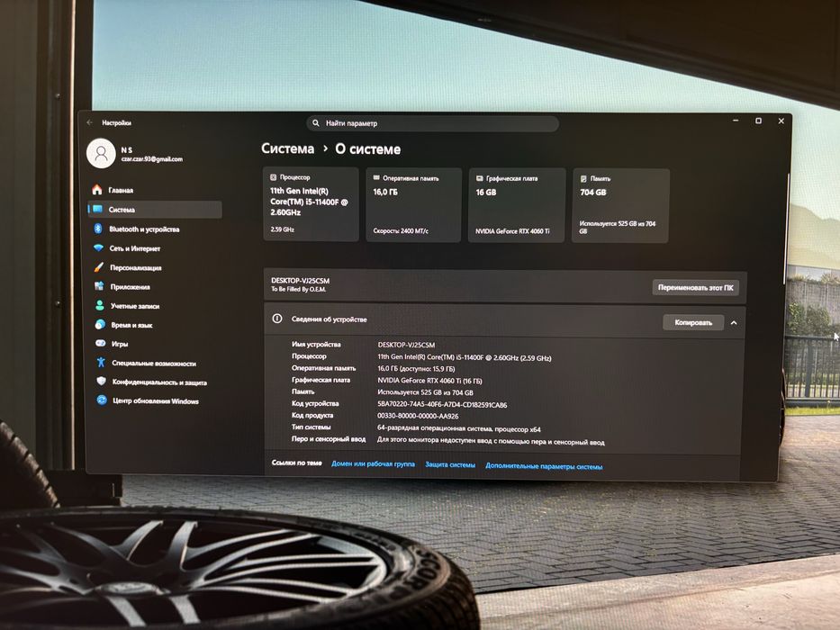Click the account email text
Image resolution: width=840 pixels, height=630 pixels.
(152, 159)
